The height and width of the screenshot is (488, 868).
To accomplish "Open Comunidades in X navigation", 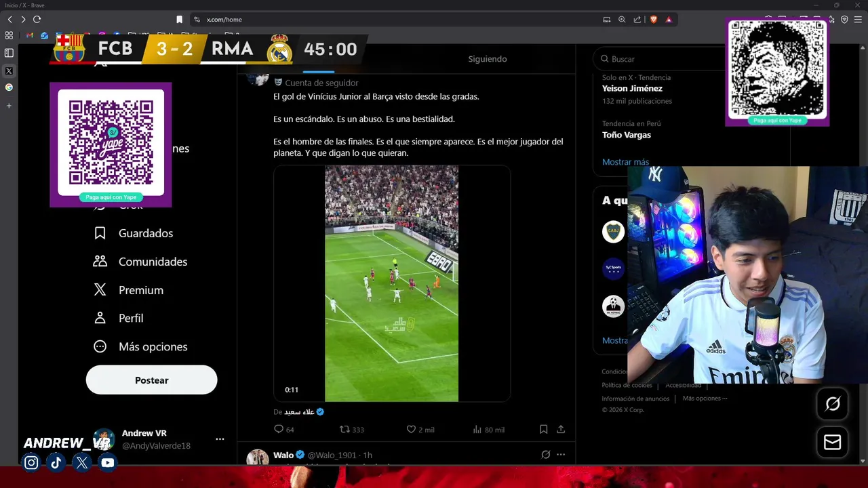I will (x=140, y=262).
